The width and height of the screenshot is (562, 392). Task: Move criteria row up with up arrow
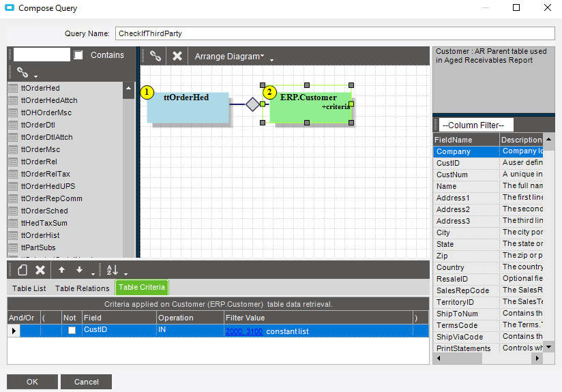point(61,270)
